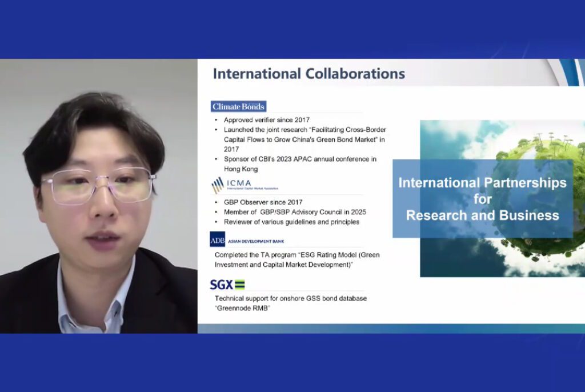Image resolution: width=585 pixels, height=392 pixels.
Task: Select the "Approved verifier since 2017" bullet
Action: point(266,120)
